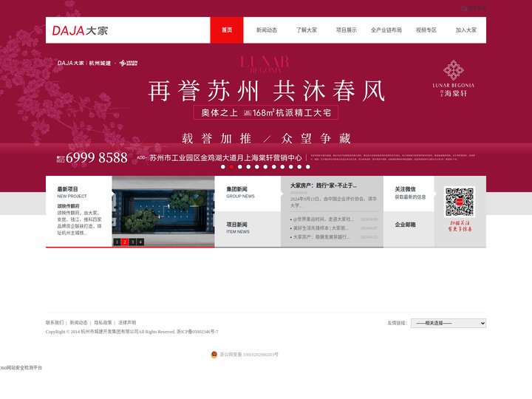This screenshot has height=399, width=532.
Task: Select the sixth banner carousel dot
Action: click(265, 167)
